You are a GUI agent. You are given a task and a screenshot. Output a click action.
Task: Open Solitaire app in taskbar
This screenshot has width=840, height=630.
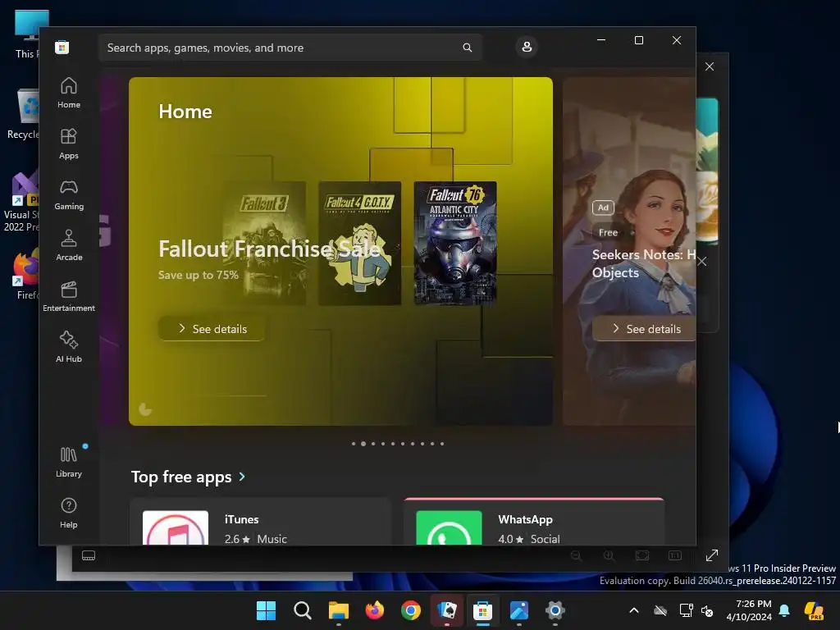click(447, 610)
